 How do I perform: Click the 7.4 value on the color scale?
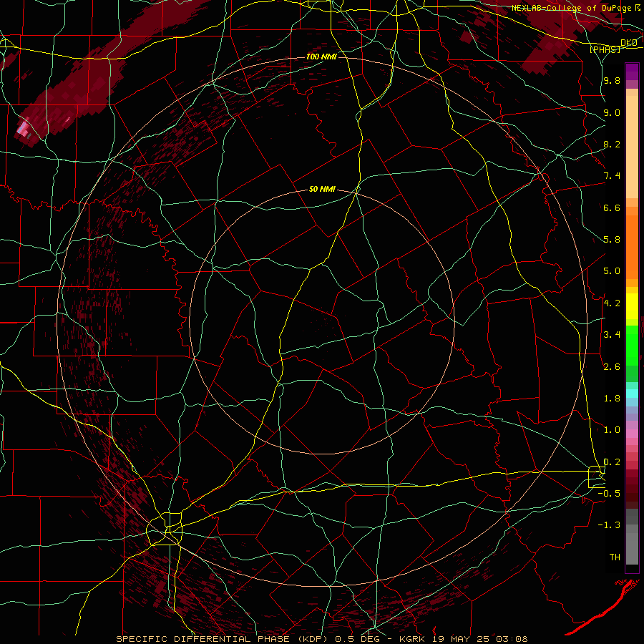(x=612, y=176)
